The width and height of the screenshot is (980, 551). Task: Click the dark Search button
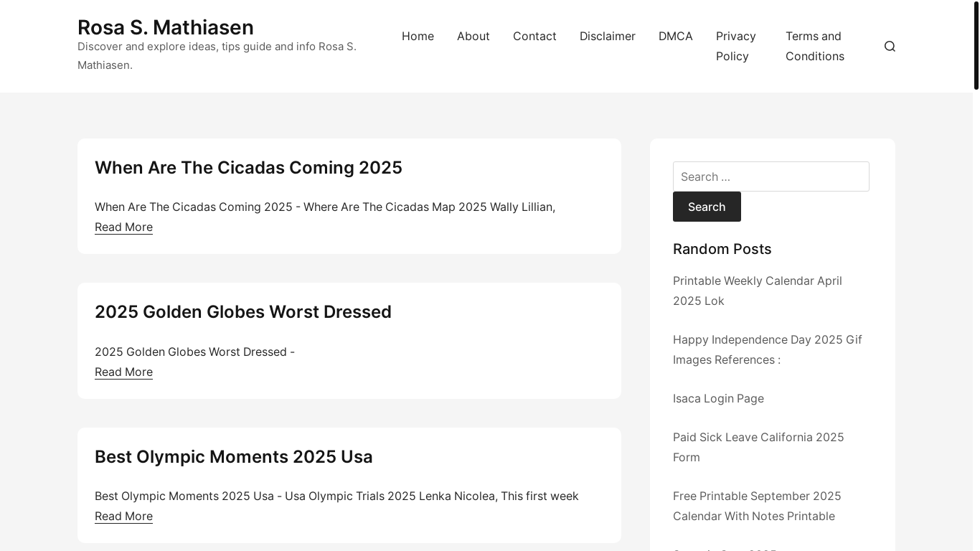[707, 207]
